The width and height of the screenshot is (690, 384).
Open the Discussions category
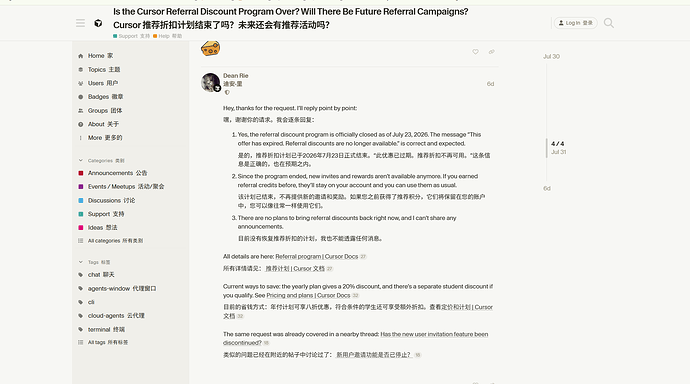pyautogui.click(x=131, y=200)
